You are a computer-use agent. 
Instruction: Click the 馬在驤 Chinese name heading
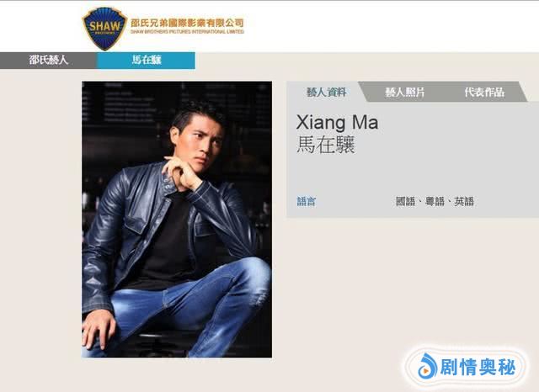pos(326,145)
